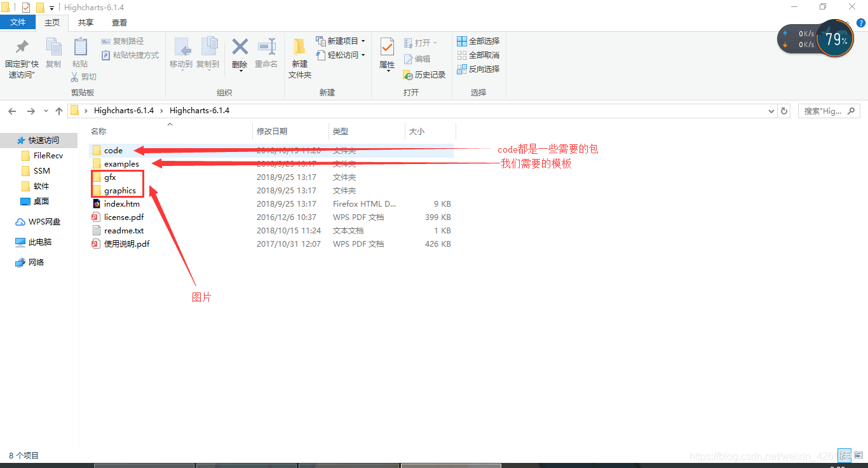Sort by 修改日期 date modified column
This screenshot has width=868, height=468.
[272, 131]
